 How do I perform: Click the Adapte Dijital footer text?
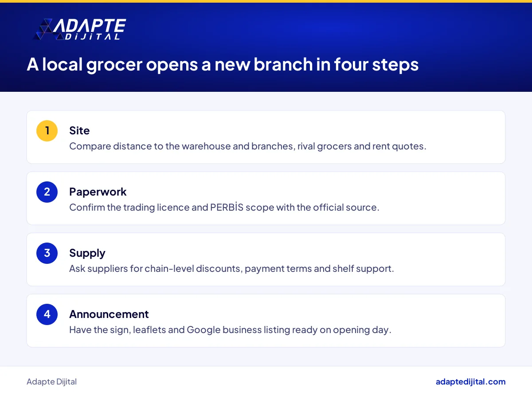pos(51,382)
